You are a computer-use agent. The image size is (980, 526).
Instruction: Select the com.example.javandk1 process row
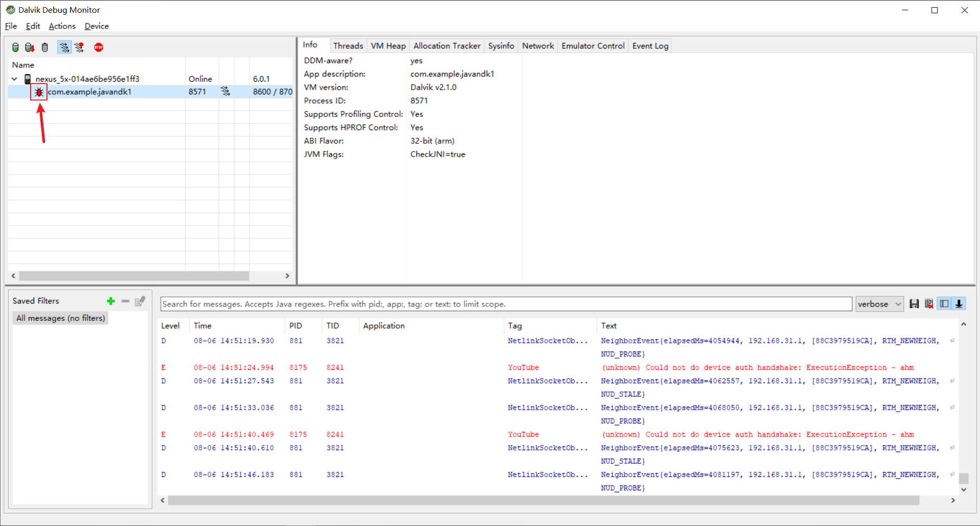coord(150,92)
